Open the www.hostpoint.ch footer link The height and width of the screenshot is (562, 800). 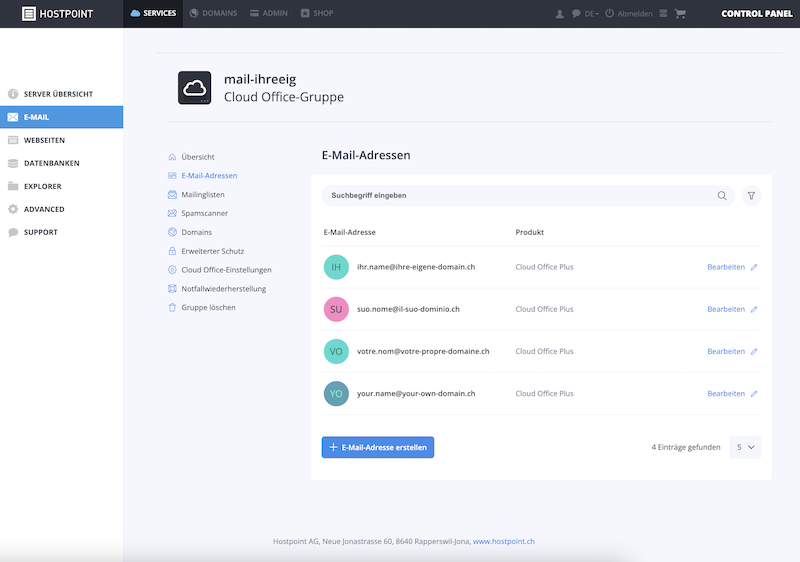coord(504,542)
